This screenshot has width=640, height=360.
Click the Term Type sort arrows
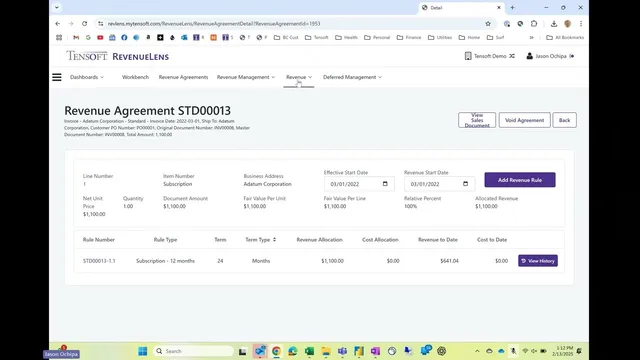(274, 240)
